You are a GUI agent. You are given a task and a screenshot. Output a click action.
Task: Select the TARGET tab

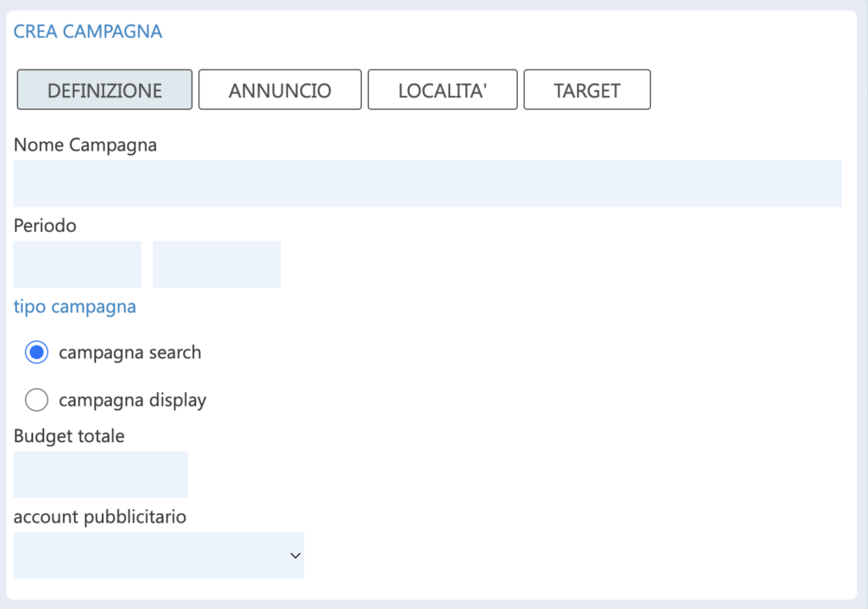[x=587, y=90]
